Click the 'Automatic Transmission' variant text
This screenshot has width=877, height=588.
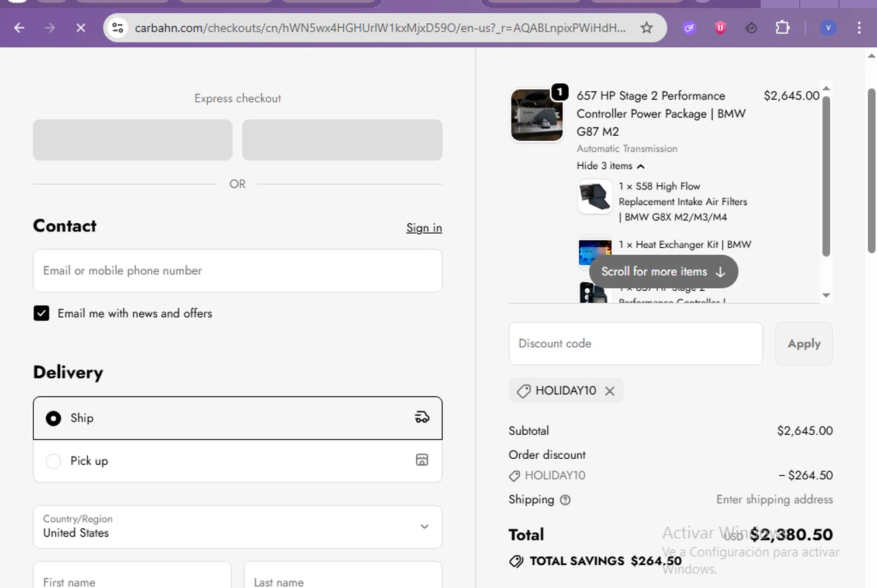pyautogui.click(x=627, y=149)
